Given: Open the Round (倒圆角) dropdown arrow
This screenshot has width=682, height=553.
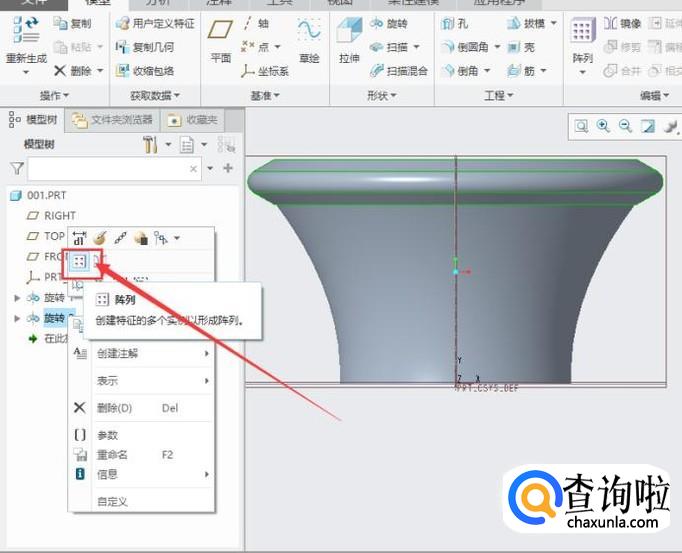Looking at the screenshot, I should (x=495, y=47).
